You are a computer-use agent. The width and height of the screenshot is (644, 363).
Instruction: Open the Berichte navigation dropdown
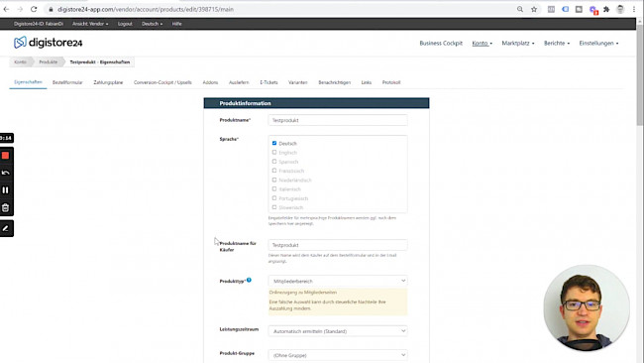coord(557,44)
